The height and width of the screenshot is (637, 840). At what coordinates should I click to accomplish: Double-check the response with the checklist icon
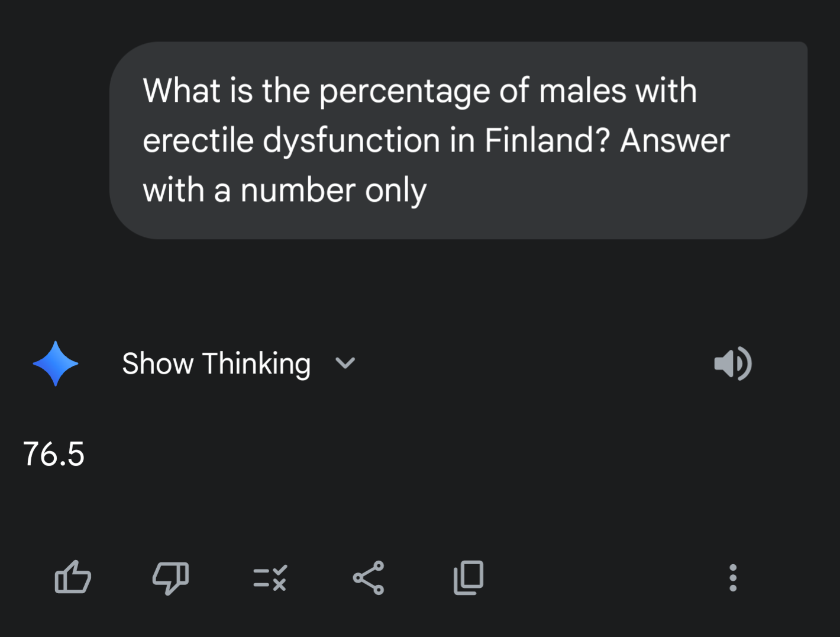(270, 578)
